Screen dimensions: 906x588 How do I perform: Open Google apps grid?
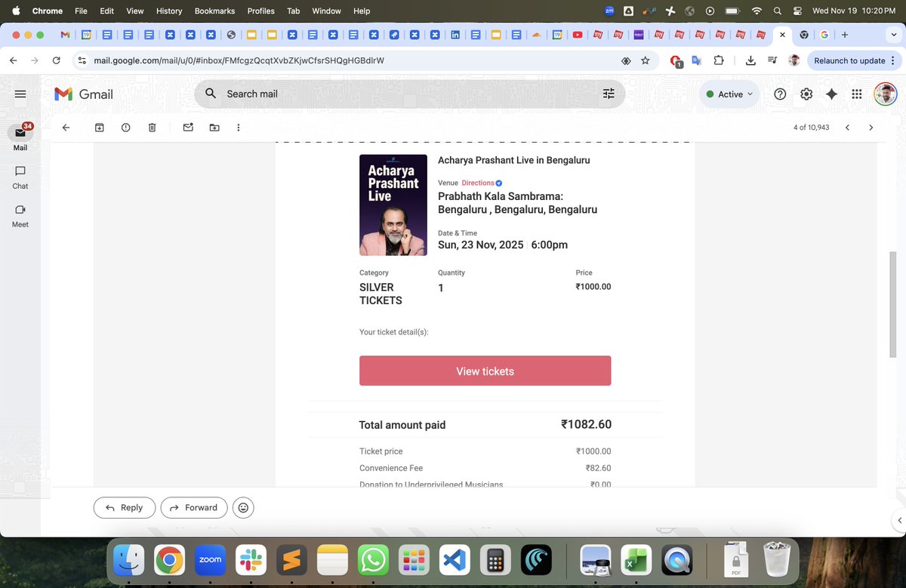coord(857,94)
